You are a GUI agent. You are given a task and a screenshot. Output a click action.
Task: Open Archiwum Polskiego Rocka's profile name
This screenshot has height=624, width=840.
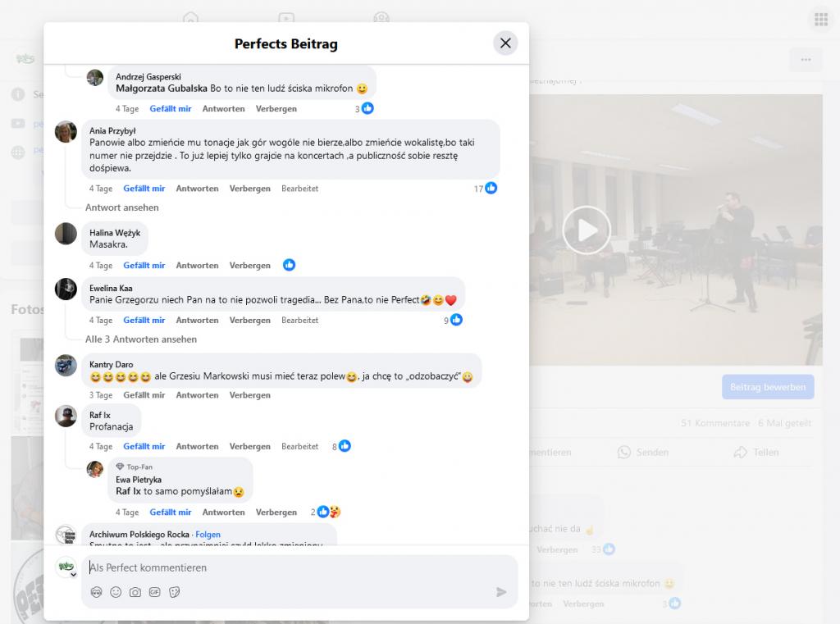point(139,535)
